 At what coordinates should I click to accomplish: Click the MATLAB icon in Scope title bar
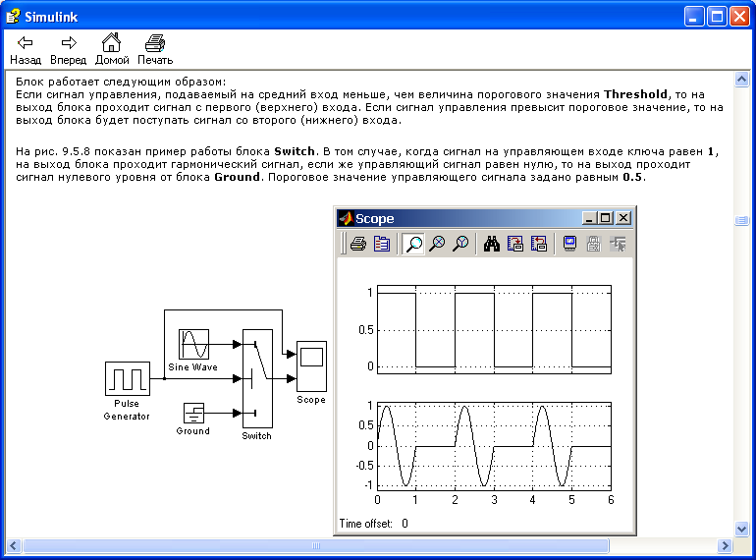tap(346, 218)
